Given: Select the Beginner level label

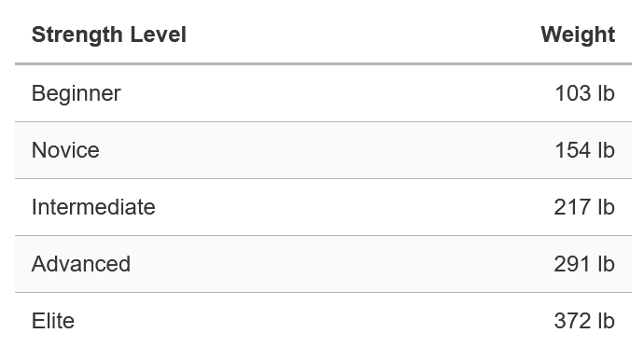Looking at the screenshot, I should [76, 93].
